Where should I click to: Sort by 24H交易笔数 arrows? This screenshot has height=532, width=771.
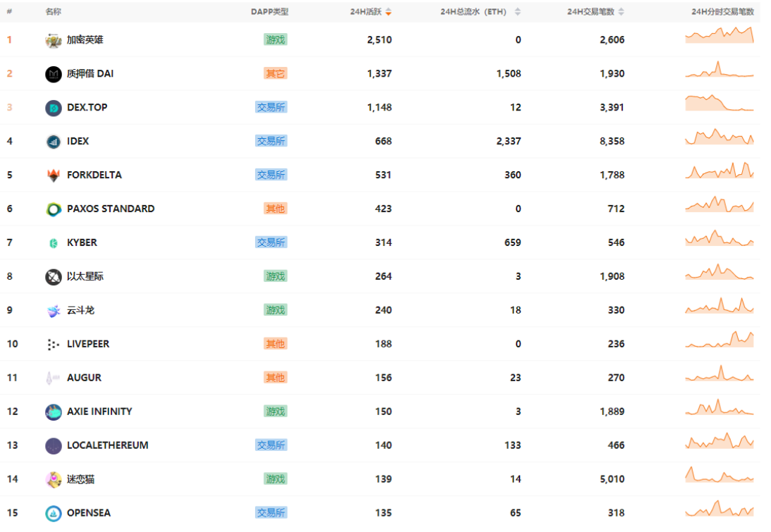click(x=621, y=12)
